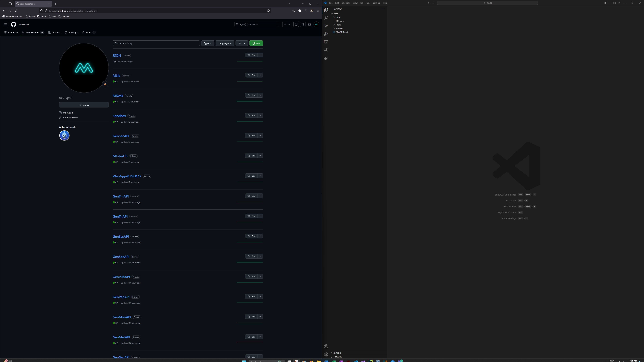Screen dimensions: 644x362
Task: Star the MDesk repository
Action: pos(251,95)
